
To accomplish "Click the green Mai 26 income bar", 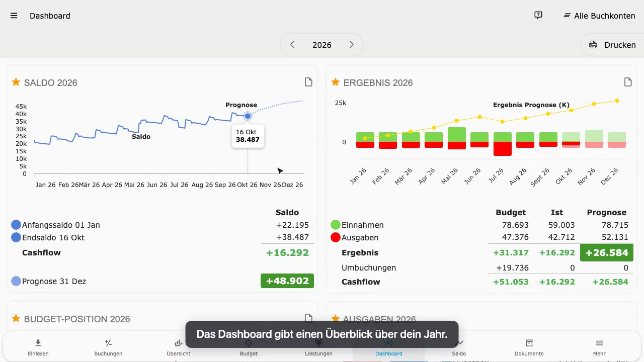I will tap(456, 134).
